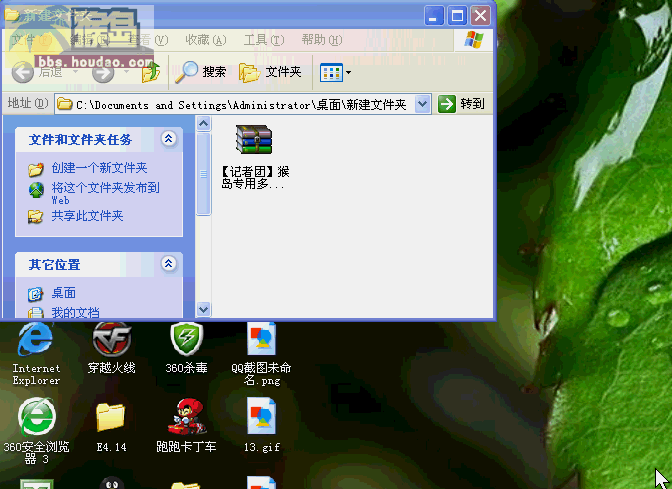Select the 360安全浏览器 3 desktop icon
Image resolution: width=672 pixels, height=489 pixels.
[x=36, y=431]
